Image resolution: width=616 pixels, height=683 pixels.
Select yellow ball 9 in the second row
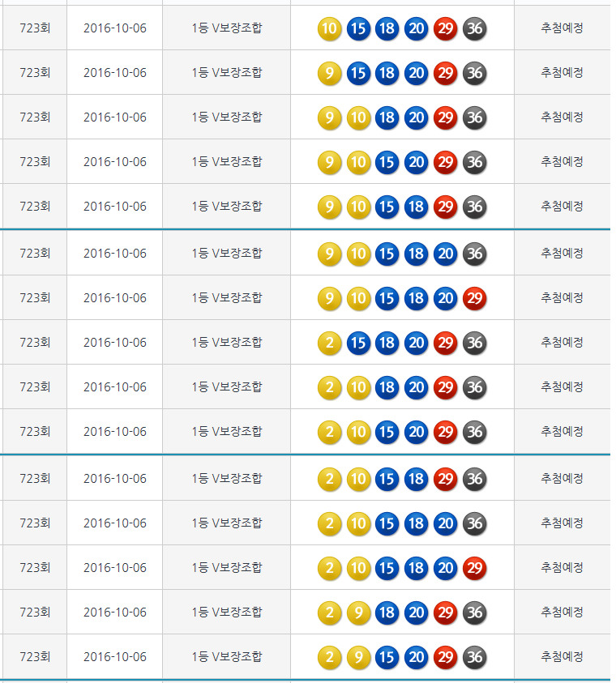coord(329,74)
